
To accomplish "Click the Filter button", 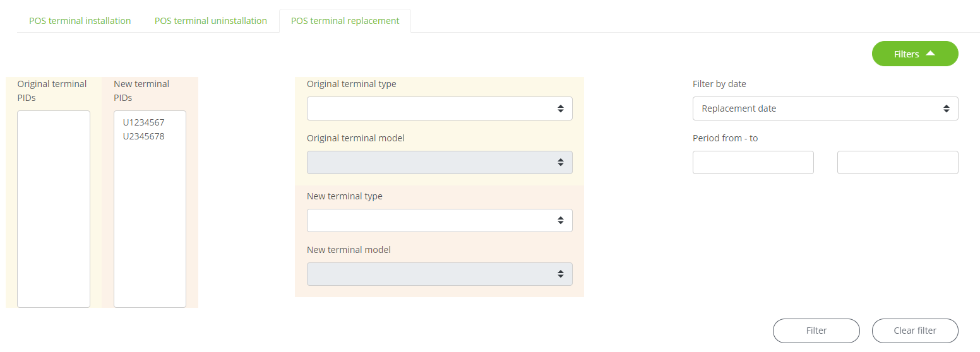I will [816, 331].
